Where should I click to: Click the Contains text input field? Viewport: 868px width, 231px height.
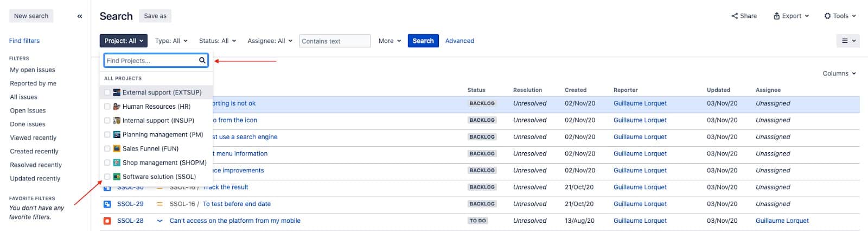[x=335, y=41]
